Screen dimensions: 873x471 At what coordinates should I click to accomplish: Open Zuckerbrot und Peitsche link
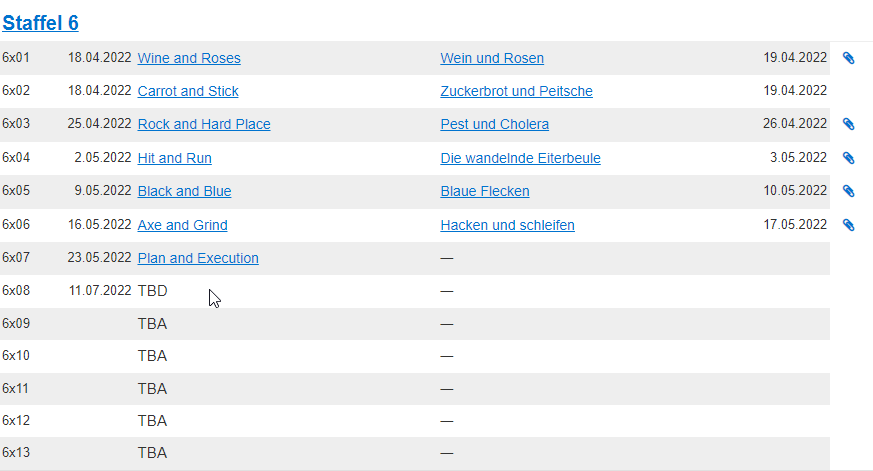(x=516, y=91)
